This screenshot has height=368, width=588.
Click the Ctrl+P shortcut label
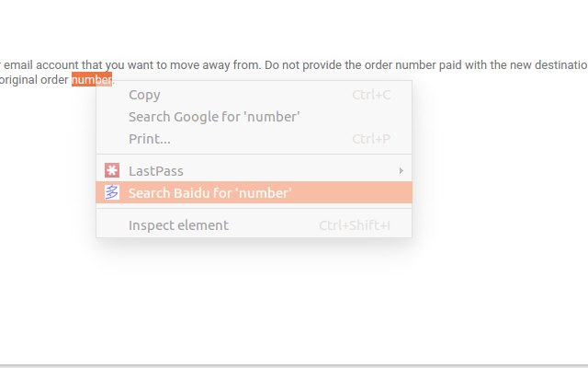point(371,139)
